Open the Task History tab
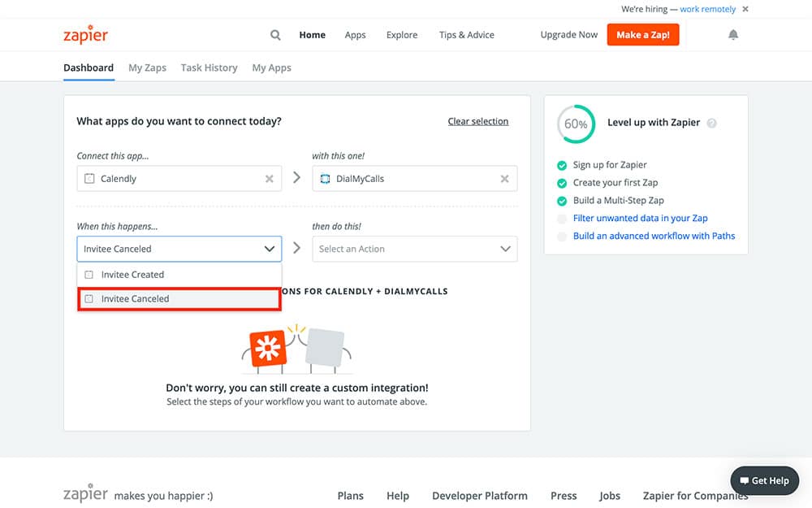The height and width of the screenshot is (508, 812). 209,67
